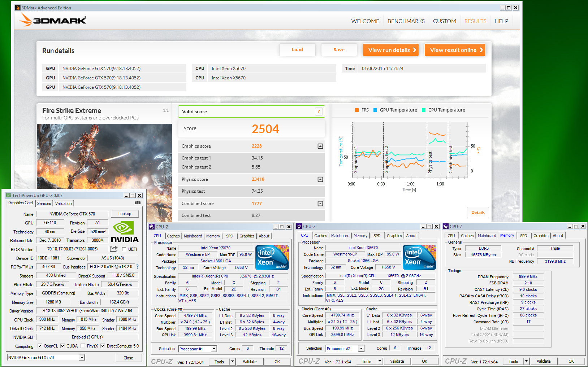This screenshot has height=367, width=588.
Task: Open SPD tab in third CPU-Z window
Action: 524,236
